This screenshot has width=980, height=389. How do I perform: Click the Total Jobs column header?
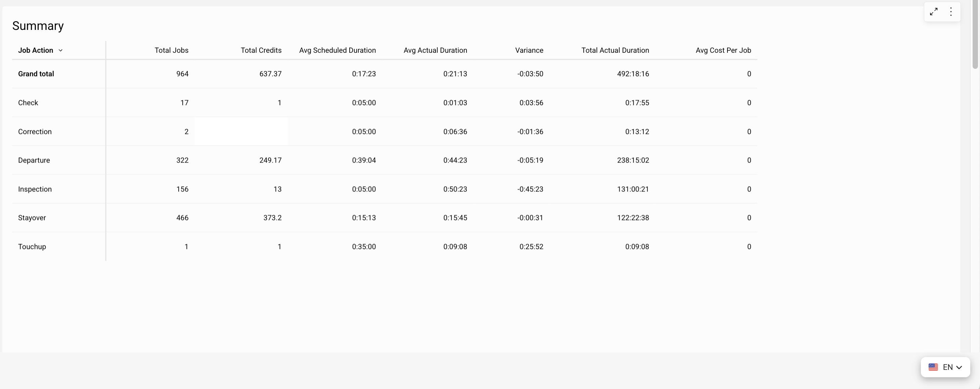pos(171,50)
